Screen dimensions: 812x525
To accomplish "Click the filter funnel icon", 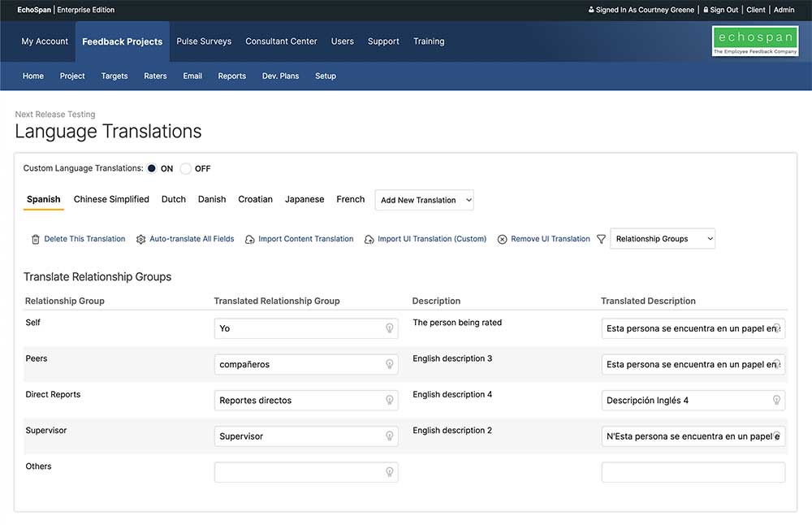I will (x=601, y=239).
